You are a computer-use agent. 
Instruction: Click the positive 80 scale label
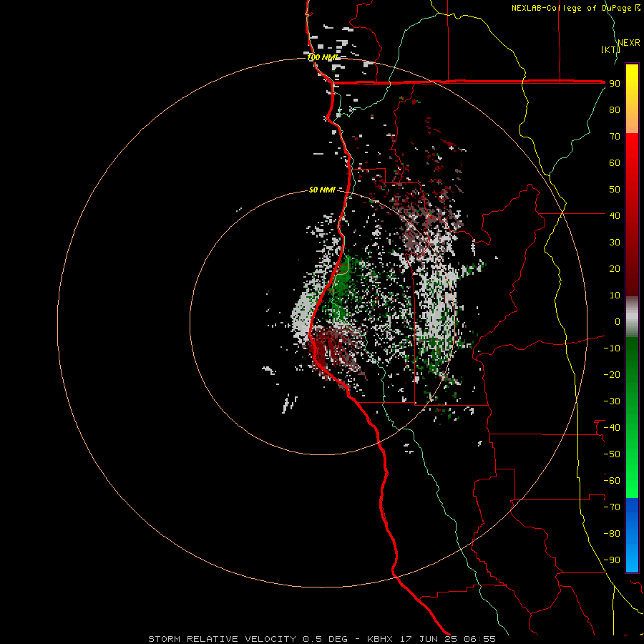(x=615, y=110)
